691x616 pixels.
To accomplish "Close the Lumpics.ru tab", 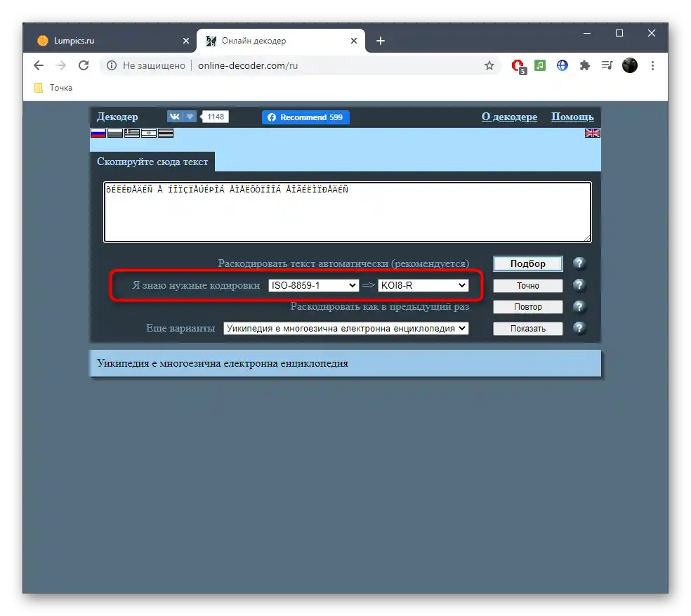I will click(x=186, y=41).
